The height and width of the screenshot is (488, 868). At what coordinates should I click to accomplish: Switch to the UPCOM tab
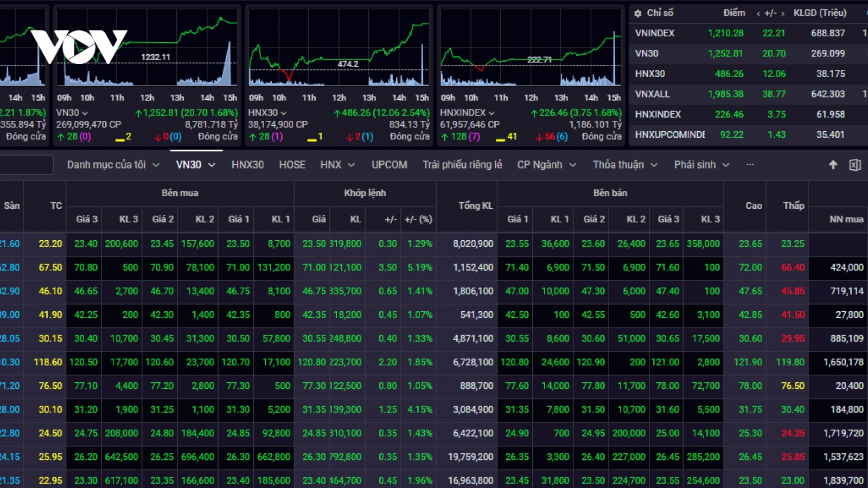389,165
